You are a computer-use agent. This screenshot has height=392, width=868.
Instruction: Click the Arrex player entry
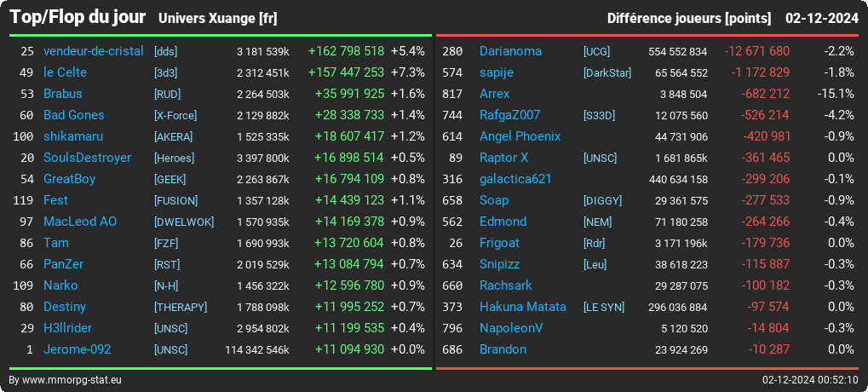[494, 94]
